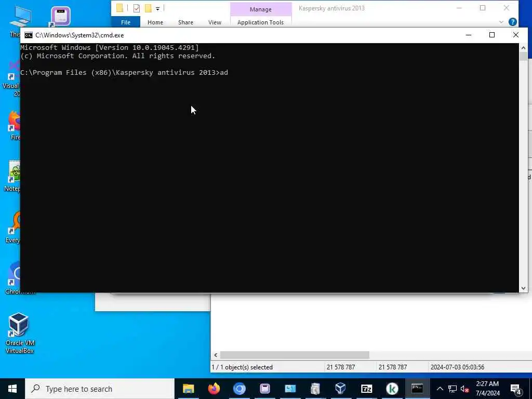Image resolution: width=532 pixels, height=399 pixels.
Task: Open the notification center icon
Action: 516,389
